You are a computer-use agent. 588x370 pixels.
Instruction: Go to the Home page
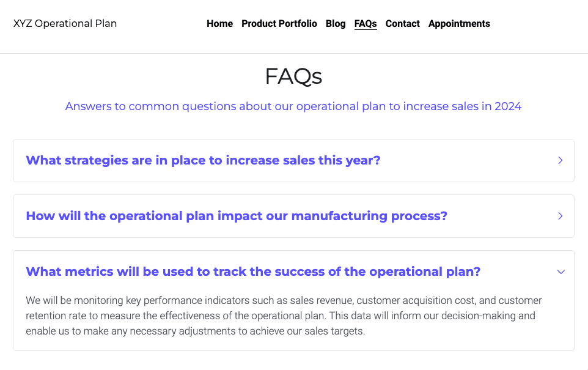[x=219, y=24]
